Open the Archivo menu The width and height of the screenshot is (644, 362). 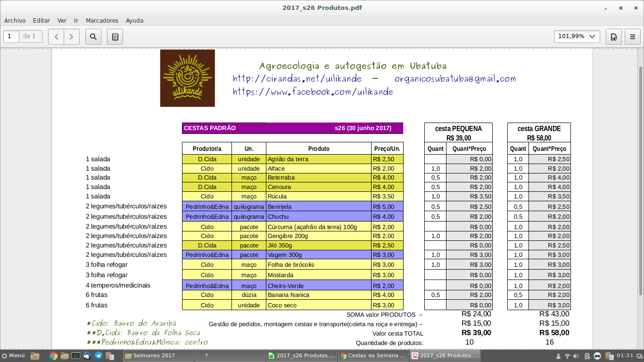(x=15, y=21)
